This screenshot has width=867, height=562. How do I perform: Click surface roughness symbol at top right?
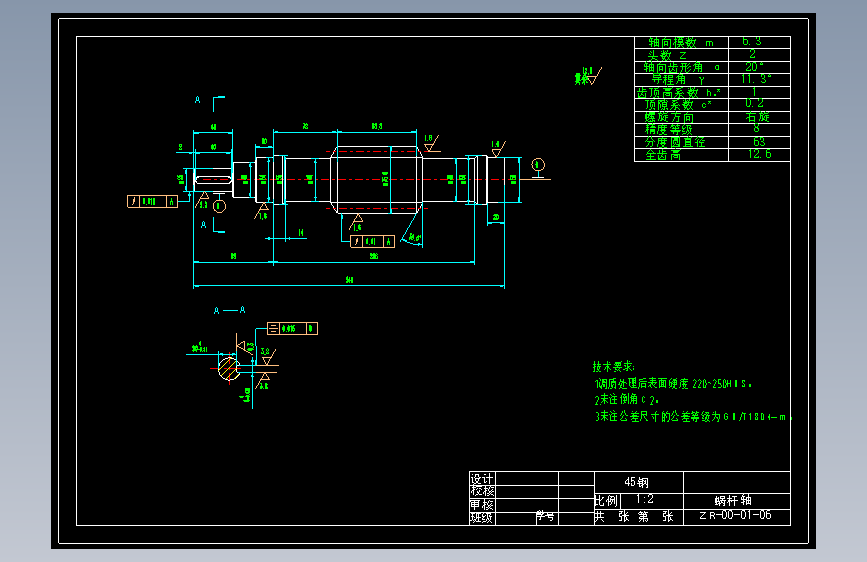pyautogui.click(x=588, y=76)
